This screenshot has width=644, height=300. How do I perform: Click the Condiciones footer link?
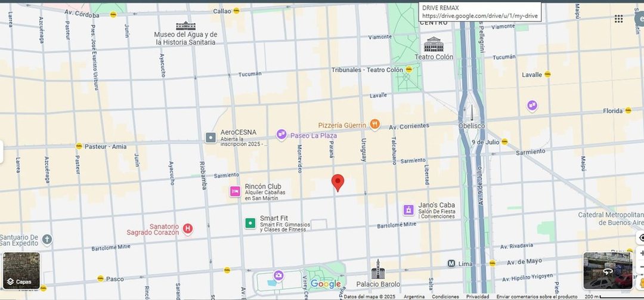coord(445,296)
